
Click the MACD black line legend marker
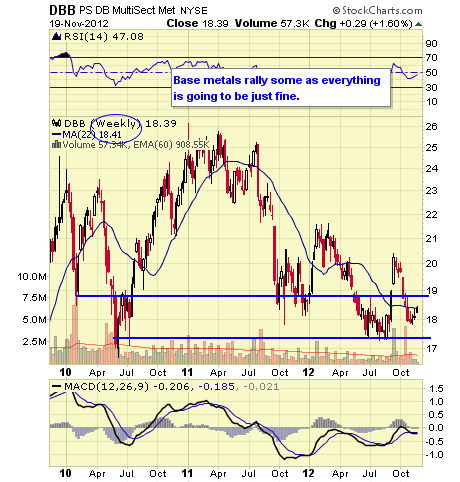(x=56, y=387)
